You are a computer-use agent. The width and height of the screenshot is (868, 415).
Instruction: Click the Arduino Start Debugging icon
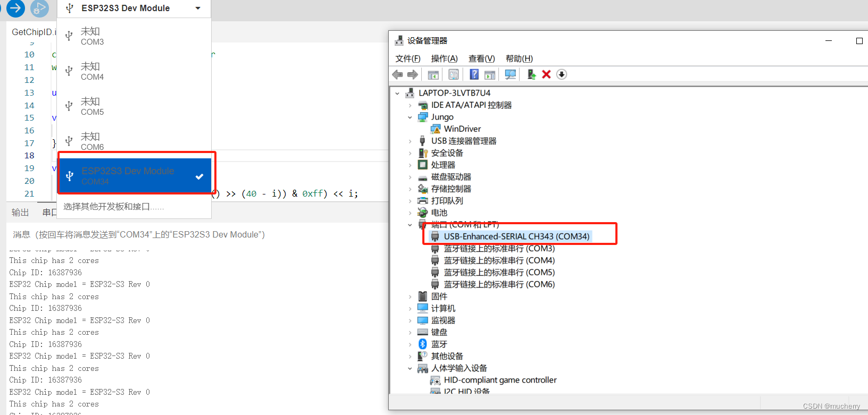click(x=39, y=8)
